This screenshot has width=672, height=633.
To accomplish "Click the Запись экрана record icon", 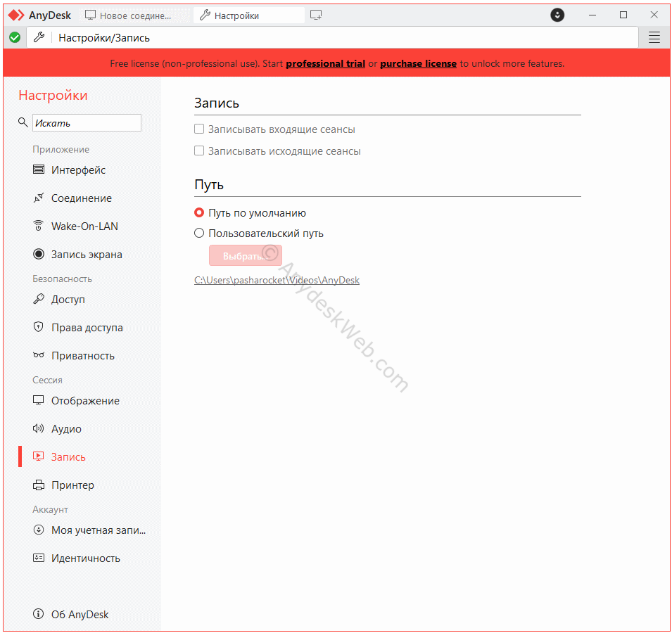I will pyautogui.click(x=39, y=255).
